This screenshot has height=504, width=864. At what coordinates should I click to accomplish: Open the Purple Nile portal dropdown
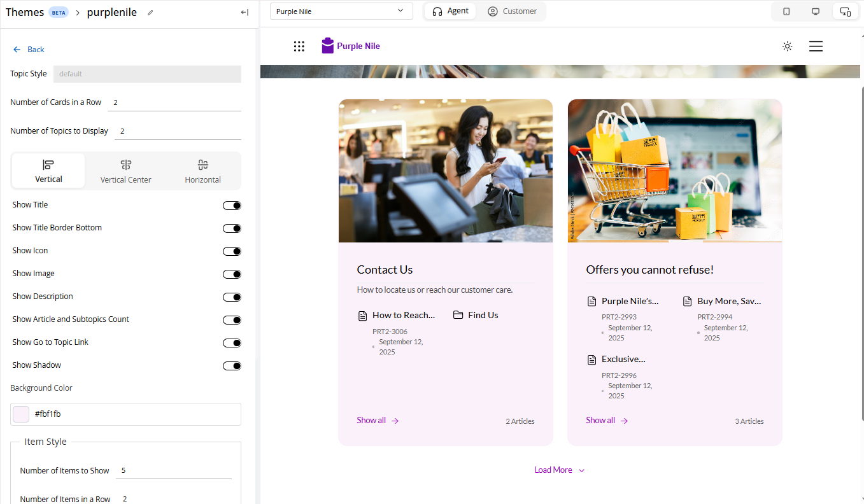pyautogui.click(x=341, y=11)
